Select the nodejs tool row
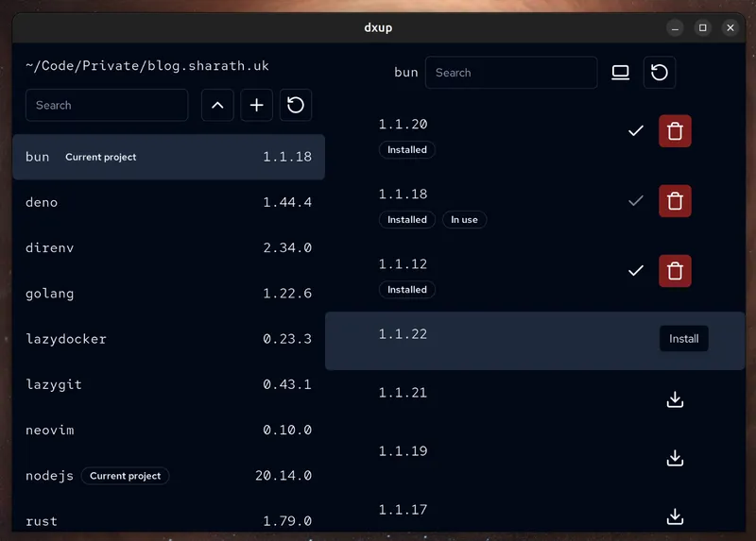 point(169,476)
